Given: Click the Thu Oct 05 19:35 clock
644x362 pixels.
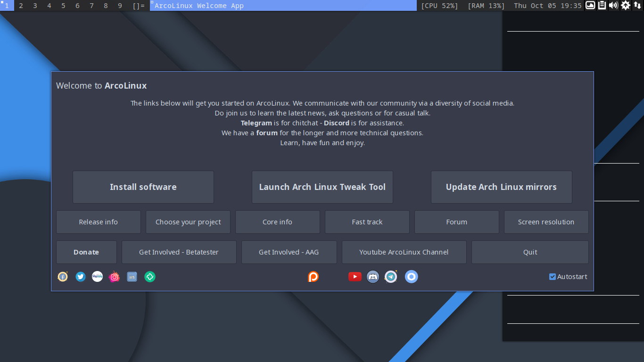Looking at the screenshot, I should (548, 6).
